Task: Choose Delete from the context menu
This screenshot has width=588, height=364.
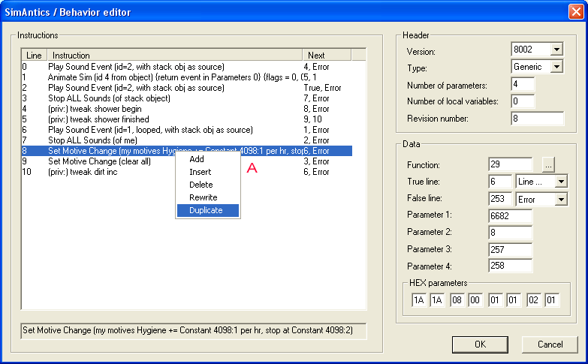Action: coord(208,185)
